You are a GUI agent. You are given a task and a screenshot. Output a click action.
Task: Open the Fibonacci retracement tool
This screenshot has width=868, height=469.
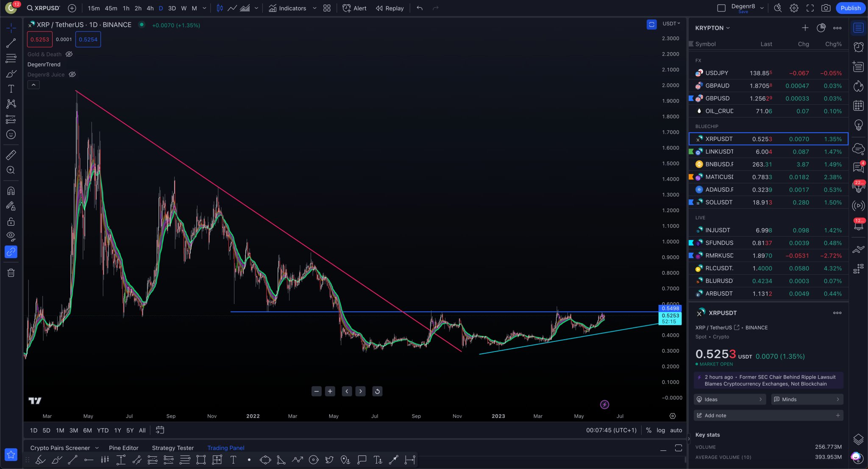click(11, 58)
